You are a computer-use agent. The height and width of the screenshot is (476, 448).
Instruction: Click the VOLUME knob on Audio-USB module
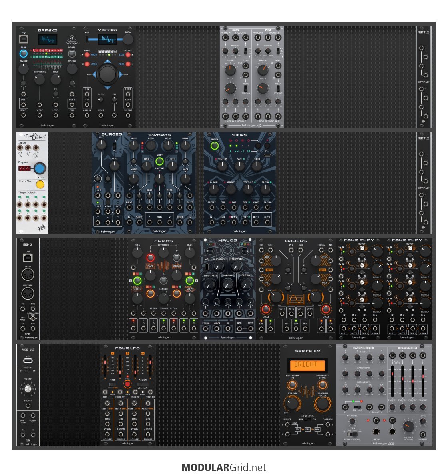(x=28, y=388)
